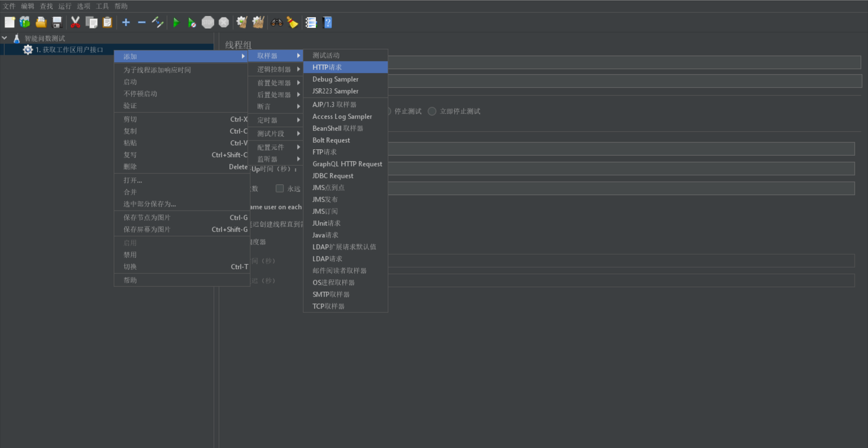
Task: Click 保存节点为图片 context item
Action: click(x=182, y=218)
